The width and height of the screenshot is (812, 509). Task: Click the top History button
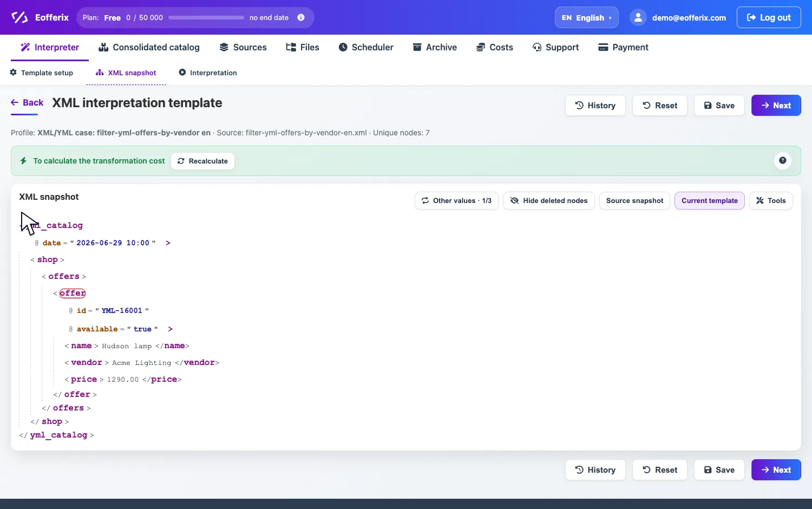(595, 106)
